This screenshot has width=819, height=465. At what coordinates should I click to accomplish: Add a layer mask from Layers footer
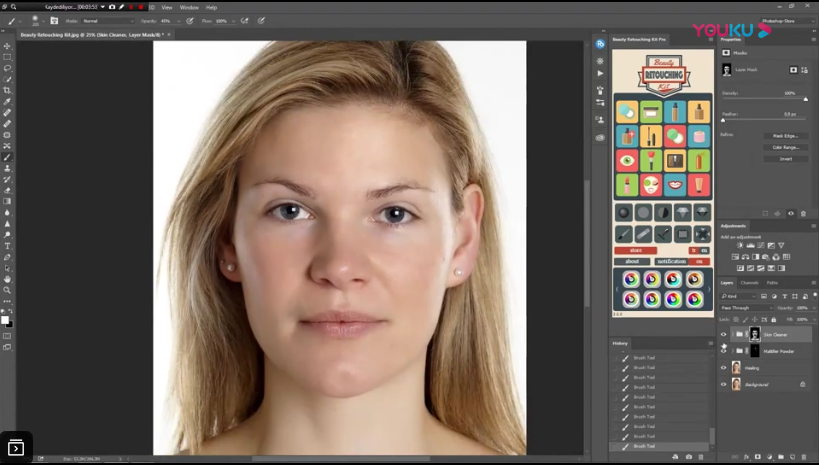coord(758,457)
